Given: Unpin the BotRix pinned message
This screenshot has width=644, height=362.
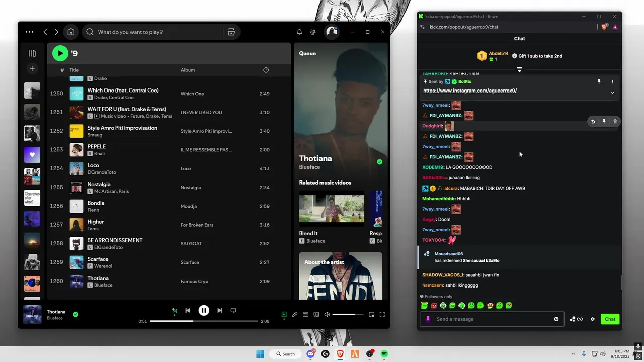Looking at the screenshot, I should tap(599, 81).
